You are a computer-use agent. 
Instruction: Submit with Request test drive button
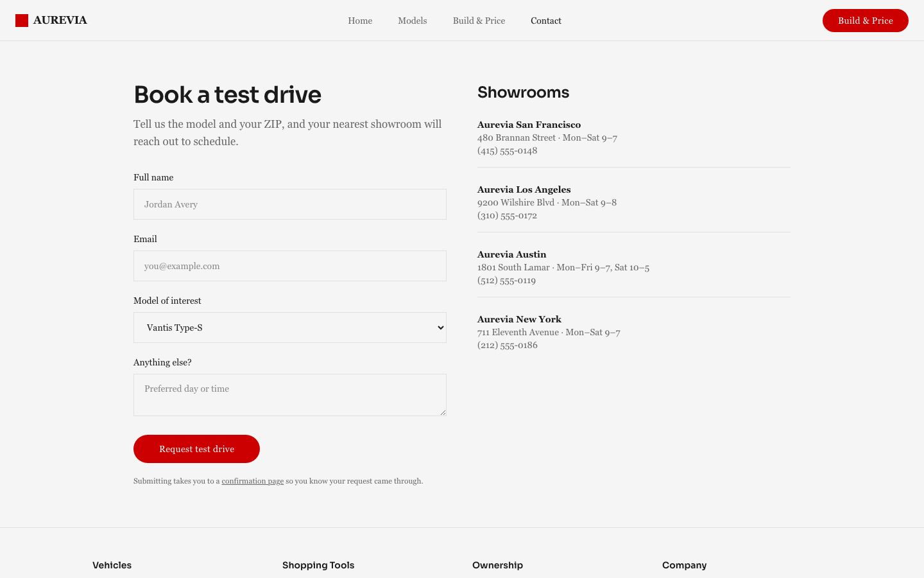[x=196, y=449]
